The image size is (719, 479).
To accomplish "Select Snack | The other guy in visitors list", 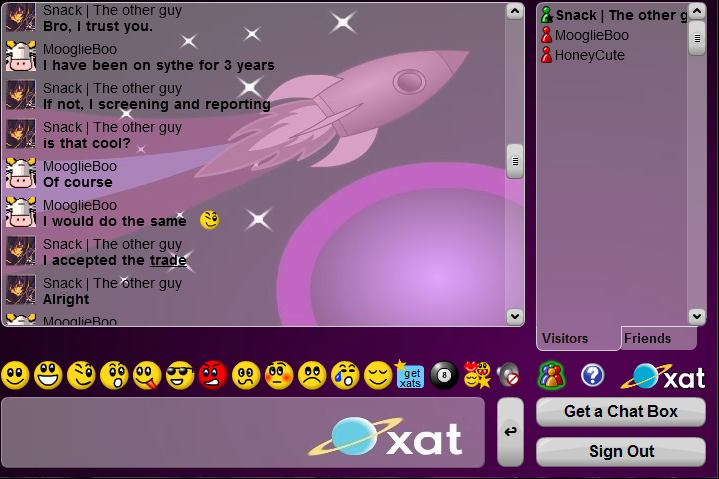I will (614, 15).
